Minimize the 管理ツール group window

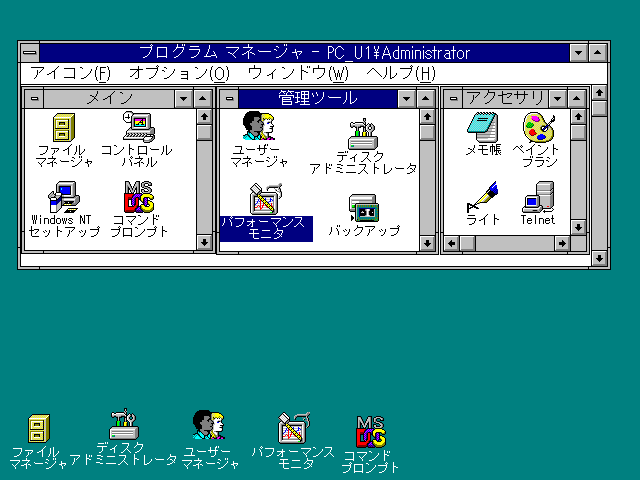[x=407, y=98]
